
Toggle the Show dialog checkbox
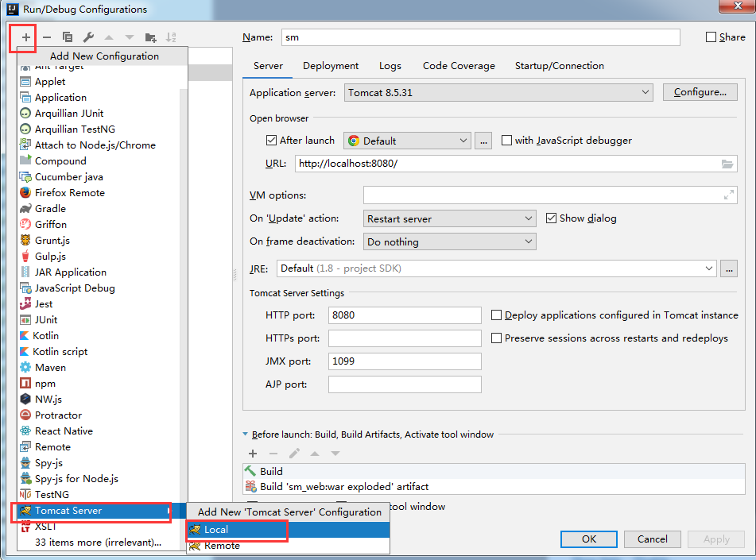click(x=551, y=218)
